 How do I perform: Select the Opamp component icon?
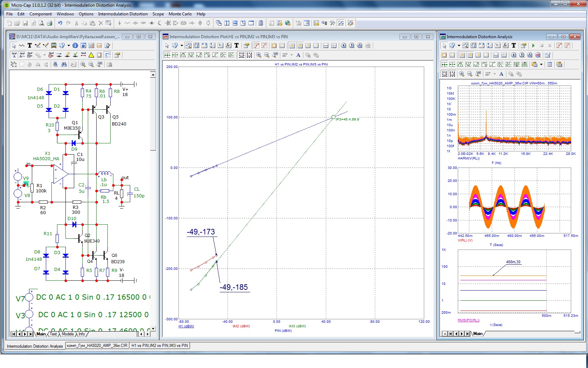coord(176,23)
